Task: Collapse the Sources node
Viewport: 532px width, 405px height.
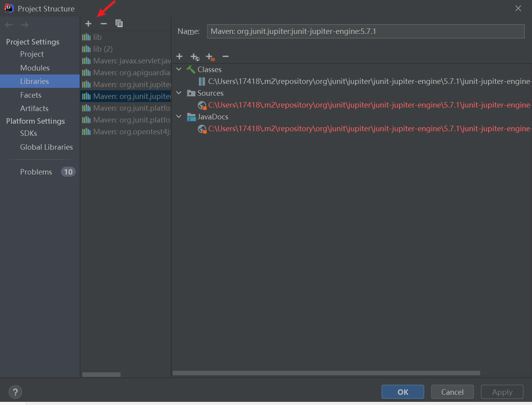Action: point(179,93)
